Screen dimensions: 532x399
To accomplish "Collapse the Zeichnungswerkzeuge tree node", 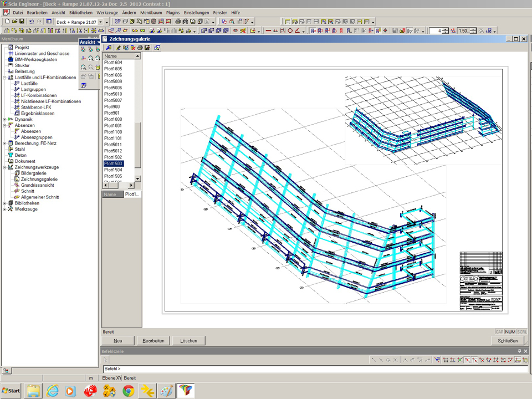I will [4, 167].
